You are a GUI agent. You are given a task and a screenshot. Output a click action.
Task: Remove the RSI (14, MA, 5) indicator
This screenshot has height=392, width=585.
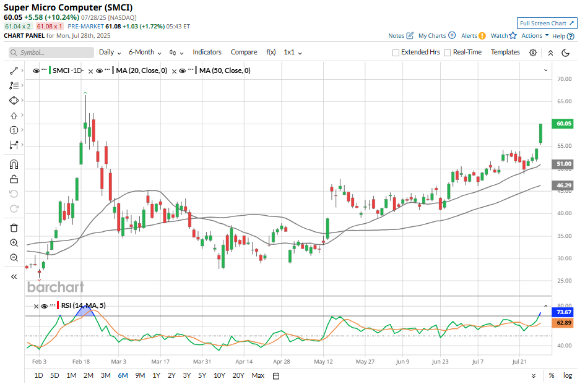pyautogui.click(x=36, y=306)
